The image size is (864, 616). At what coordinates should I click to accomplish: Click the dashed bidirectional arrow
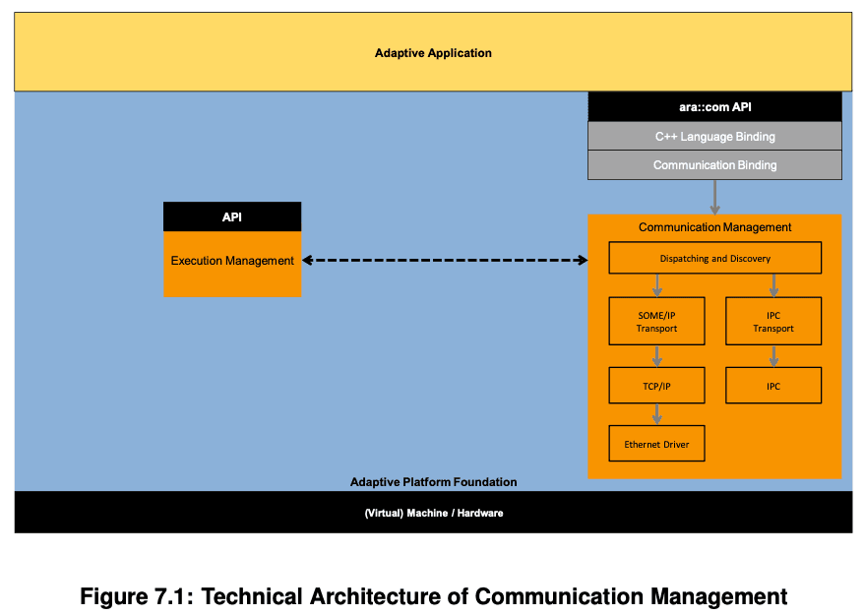click(443, 260)
